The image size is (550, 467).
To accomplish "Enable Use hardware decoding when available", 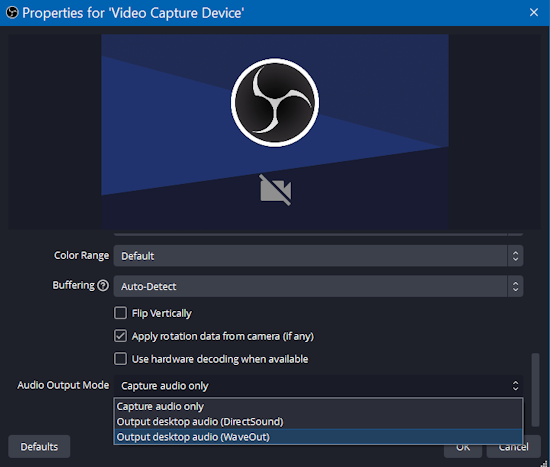I will pyautogui.click(x=120, y=359).
